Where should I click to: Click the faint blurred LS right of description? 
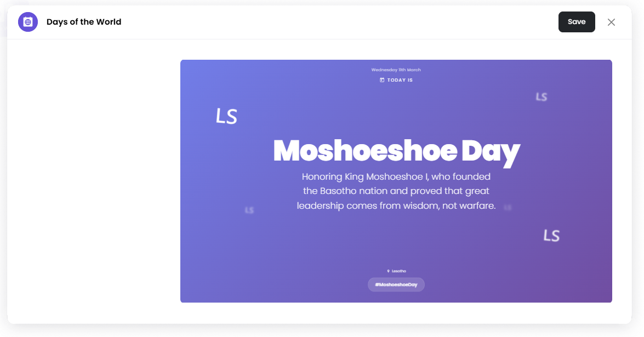tap(508, 208)
